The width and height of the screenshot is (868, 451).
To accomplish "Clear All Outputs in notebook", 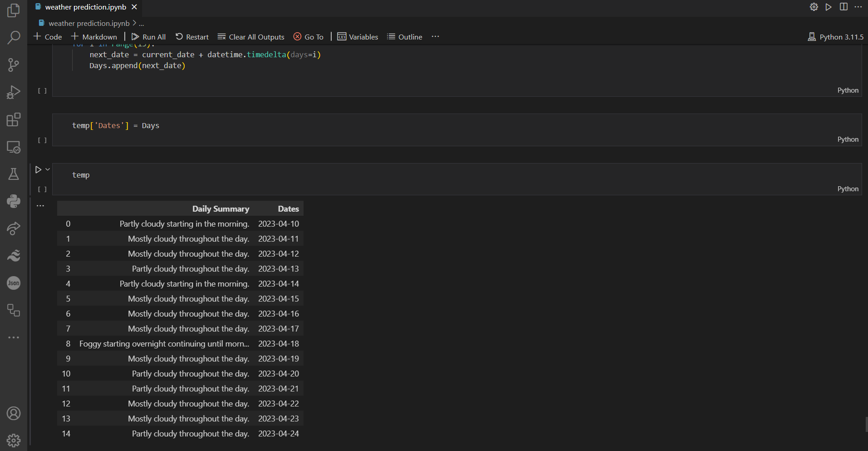I will pyautogui.click(x=251, y=37).
